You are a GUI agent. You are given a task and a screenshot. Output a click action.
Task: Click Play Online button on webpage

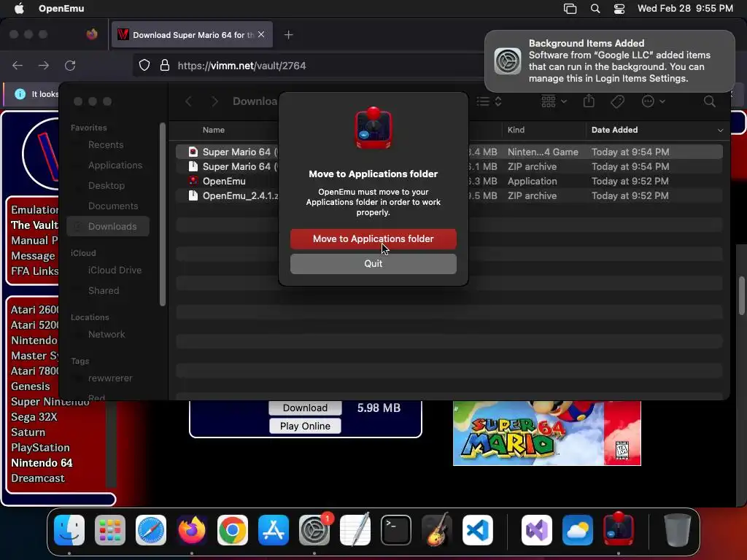pos(305,426)
